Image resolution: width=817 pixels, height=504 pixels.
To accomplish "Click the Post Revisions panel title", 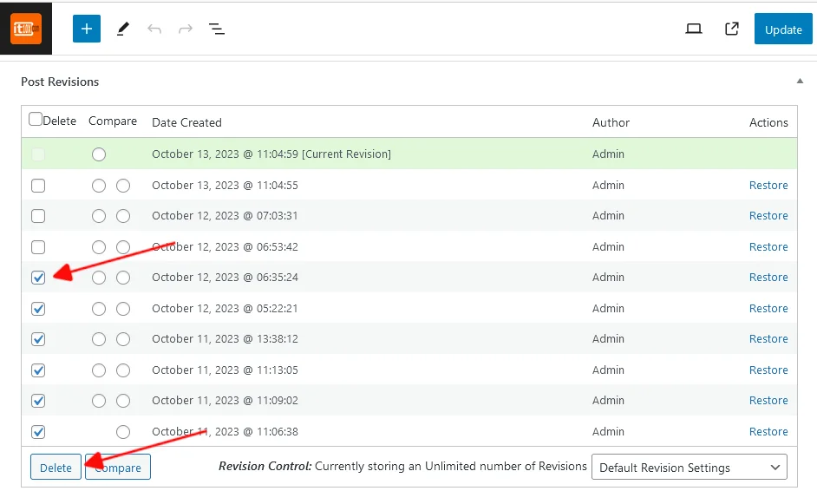I will (x=60, y=82).
